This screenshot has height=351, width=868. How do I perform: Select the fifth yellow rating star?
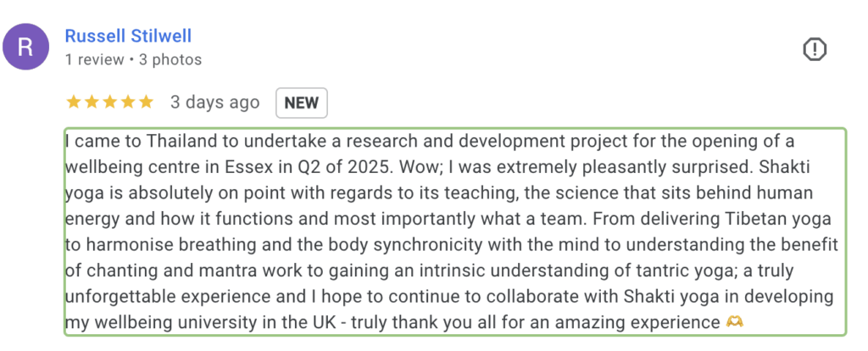coord(147,103)
